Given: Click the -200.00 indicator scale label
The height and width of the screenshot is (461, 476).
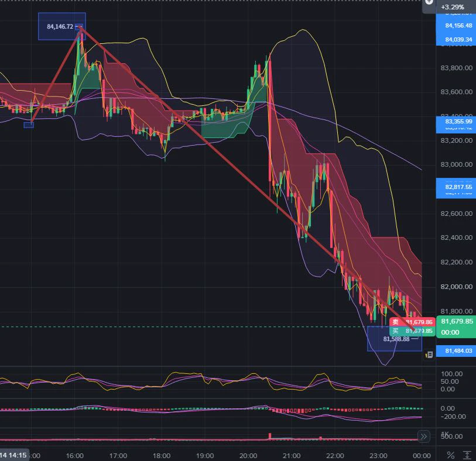Looking at the screenshot, I should point(453,417).
